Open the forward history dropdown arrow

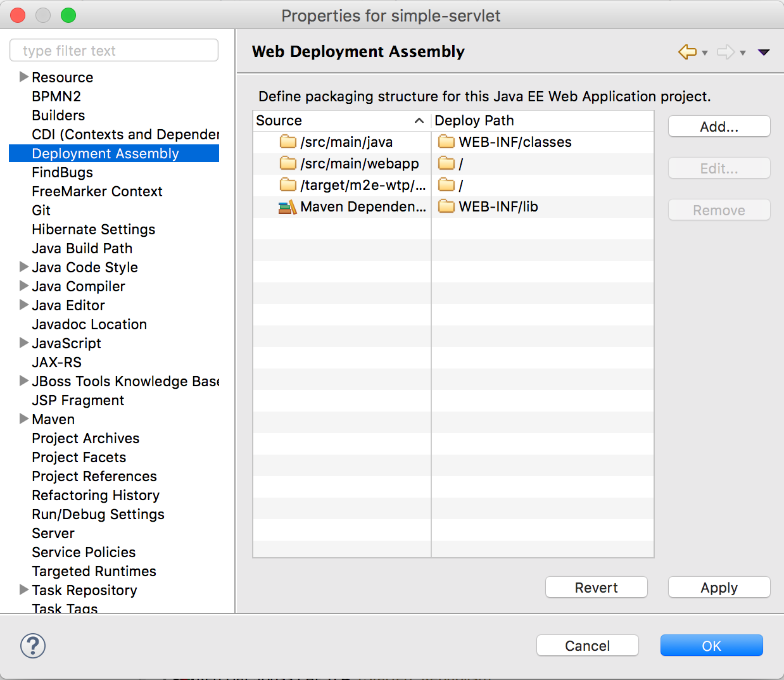click(743, 53)
